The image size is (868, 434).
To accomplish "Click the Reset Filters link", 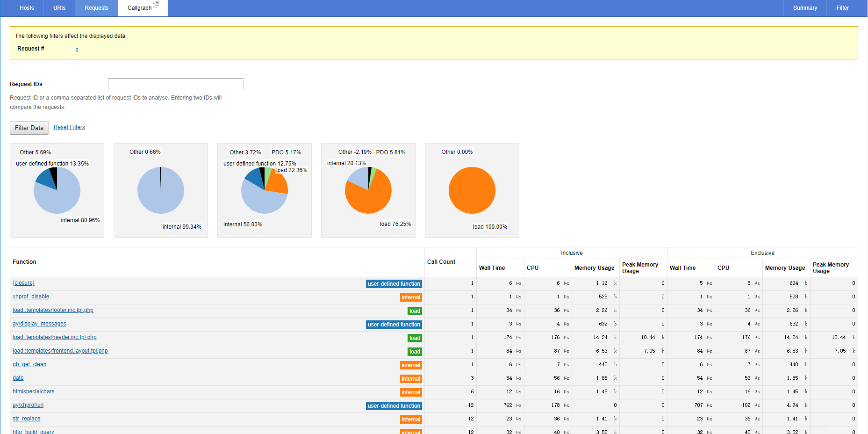I will 69,127.
